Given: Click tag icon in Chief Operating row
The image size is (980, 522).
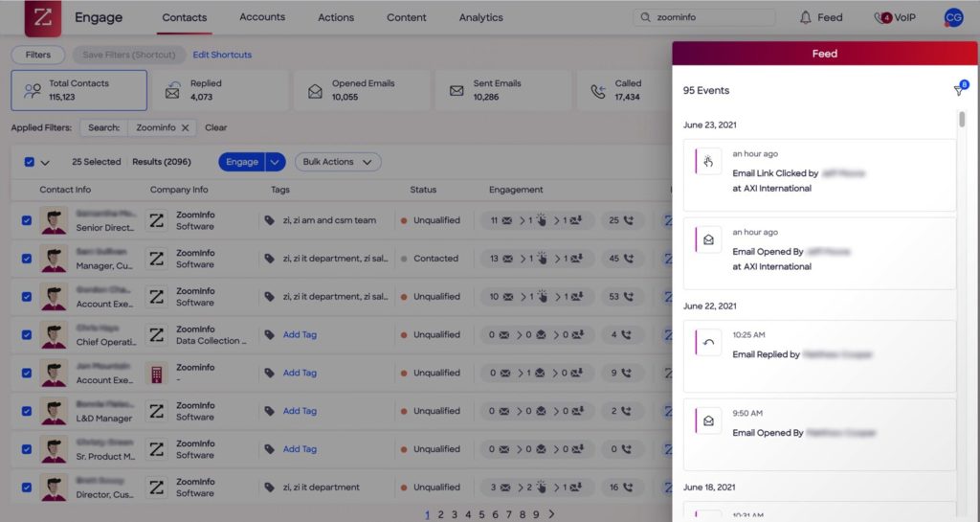Looking at the screenshot, I should click(x=269, y=334).
